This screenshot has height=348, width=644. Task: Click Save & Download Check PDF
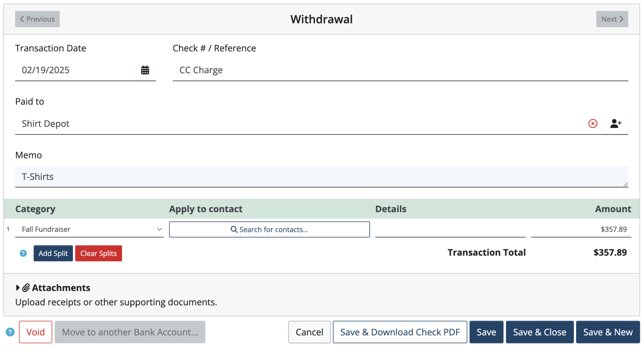click(x=400, y=332)
